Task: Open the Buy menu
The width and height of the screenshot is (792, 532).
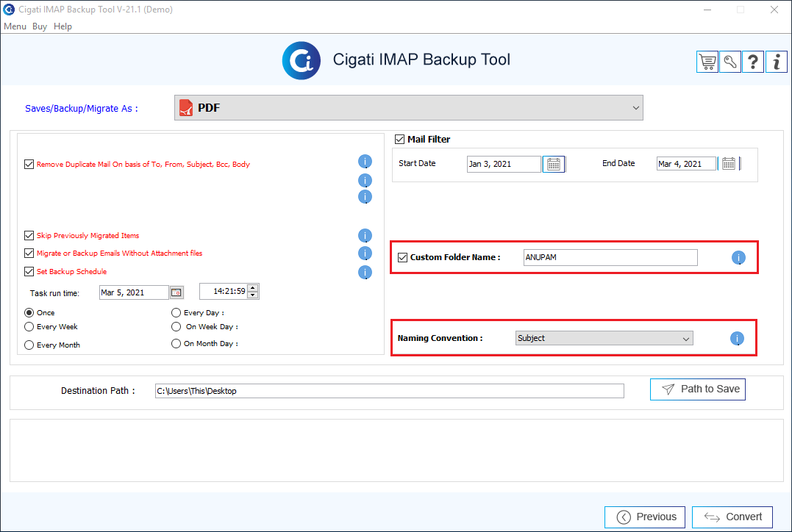Action: tap(40, 26)
